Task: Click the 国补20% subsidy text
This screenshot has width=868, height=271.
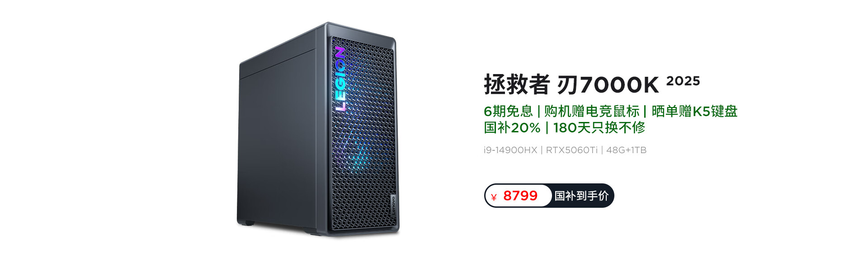Action: 512,128
